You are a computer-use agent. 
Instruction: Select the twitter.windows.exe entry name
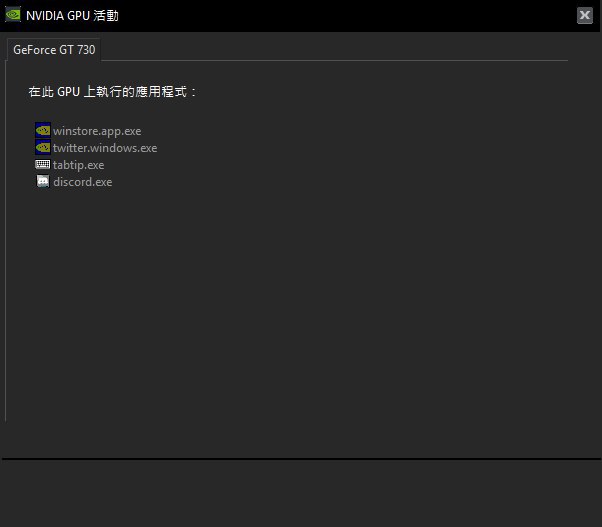pyautogui.click(x=104, y=148)
